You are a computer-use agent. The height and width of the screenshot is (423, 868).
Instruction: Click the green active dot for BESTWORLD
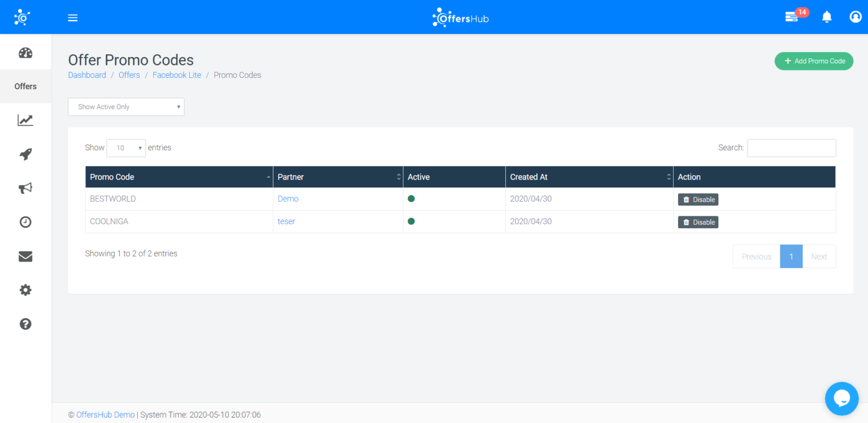point(411,199)
